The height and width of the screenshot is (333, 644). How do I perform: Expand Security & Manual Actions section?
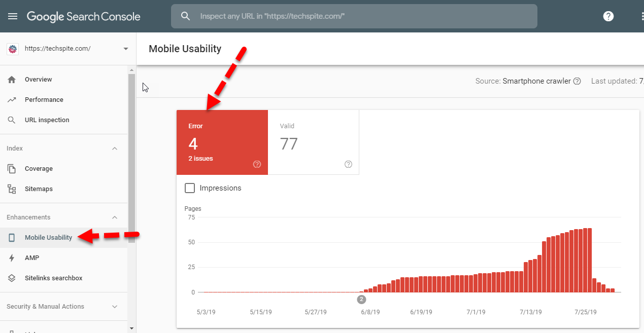(115, 307)
